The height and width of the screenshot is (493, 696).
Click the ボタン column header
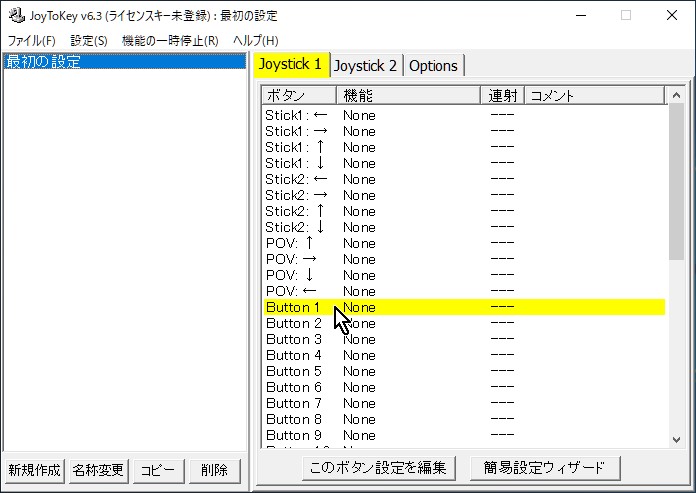[299, 95]
